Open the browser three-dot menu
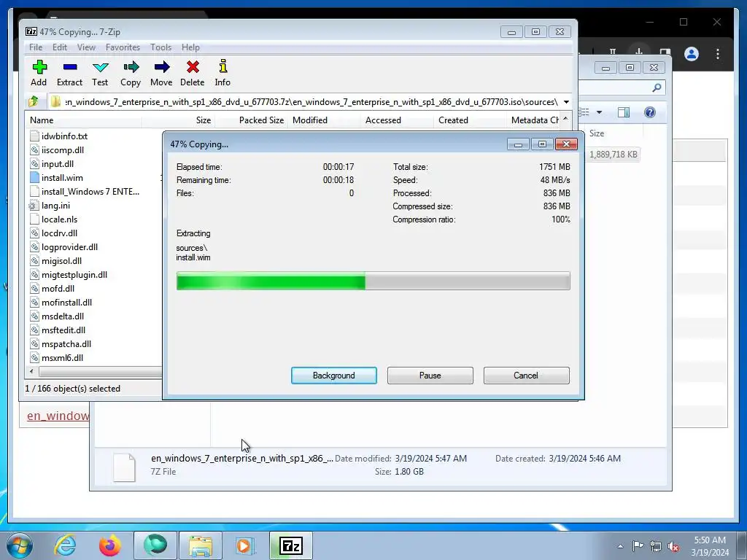The width and height of the screenshot is (747, 560). pos(718,54)
